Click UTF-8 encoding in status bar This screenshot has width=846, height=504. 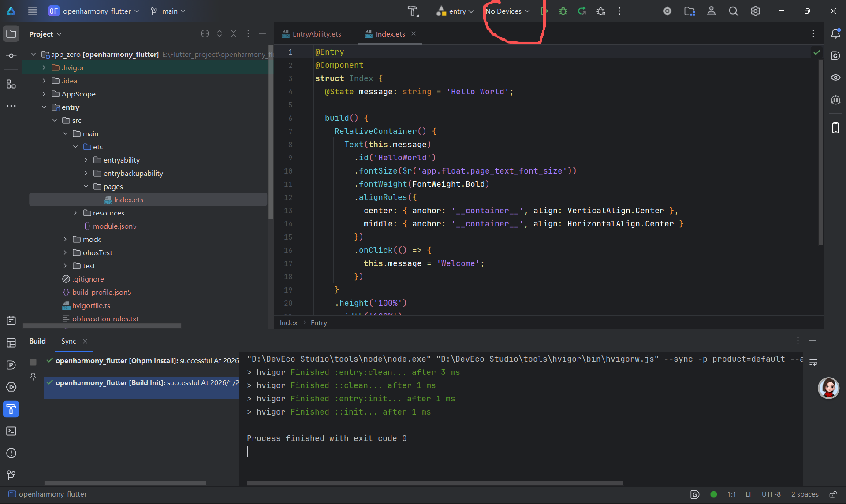(771, 494)
